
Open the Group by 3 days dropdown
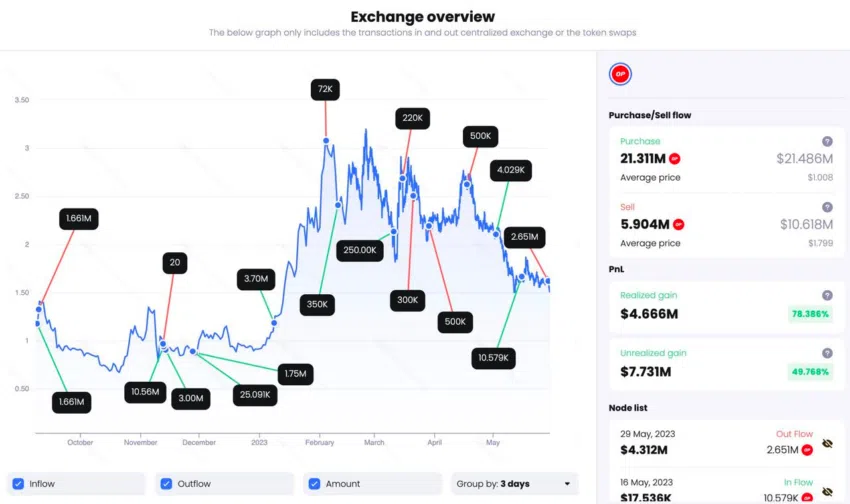[514, 483]
